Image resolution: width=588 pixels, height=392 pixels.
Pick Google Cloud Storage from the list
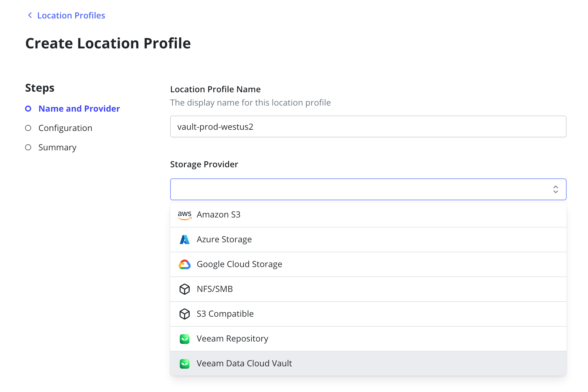239,264
